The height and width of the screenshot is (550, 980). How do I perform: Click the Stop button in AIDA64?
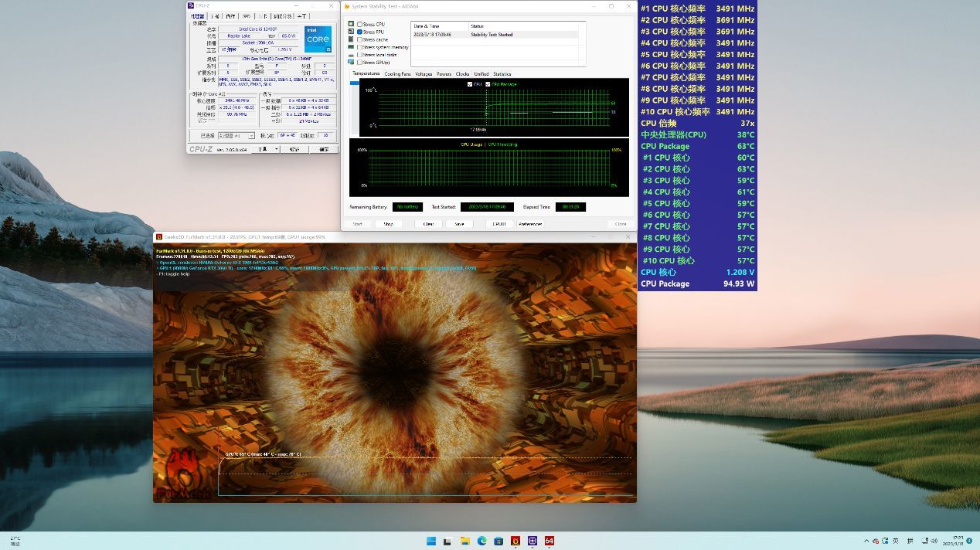(388, 224)
